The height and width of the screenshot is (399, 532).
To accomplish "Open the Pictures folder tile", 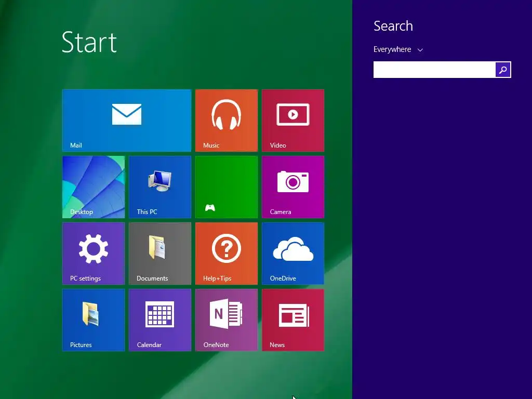I will [94, 320].
